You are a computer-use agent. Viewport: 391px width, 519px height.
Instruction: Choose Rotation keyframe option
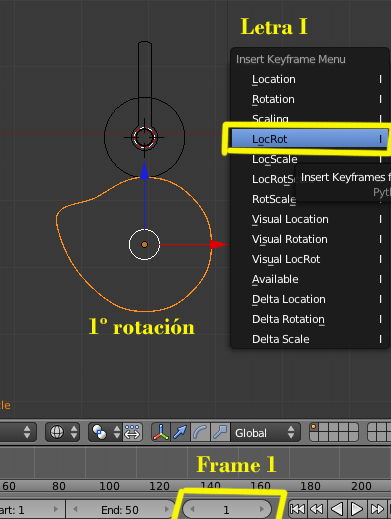click(310, 99)
